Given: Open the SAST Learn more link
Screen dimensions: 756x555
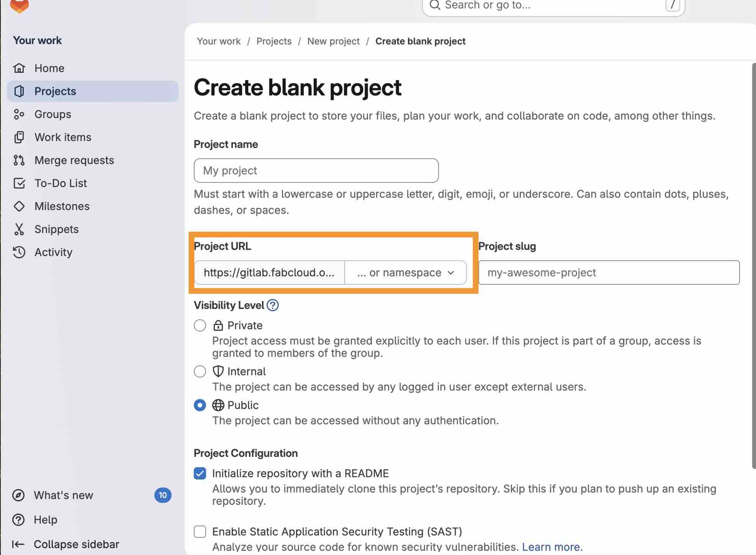Looking at the screenshot, I should coord(552,547).
